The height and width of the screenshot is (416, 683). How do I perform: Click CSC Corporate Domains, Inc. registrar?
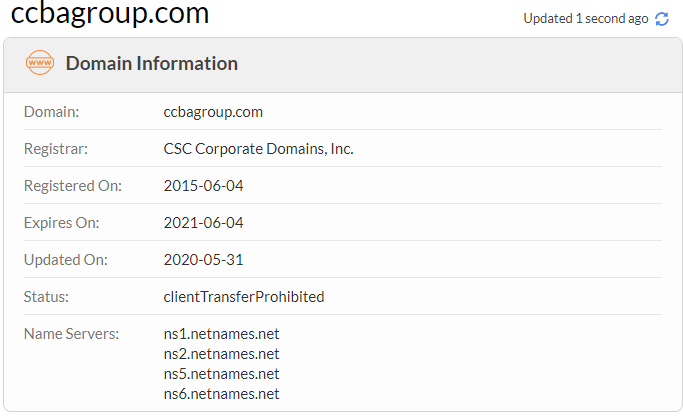[258, 149]
